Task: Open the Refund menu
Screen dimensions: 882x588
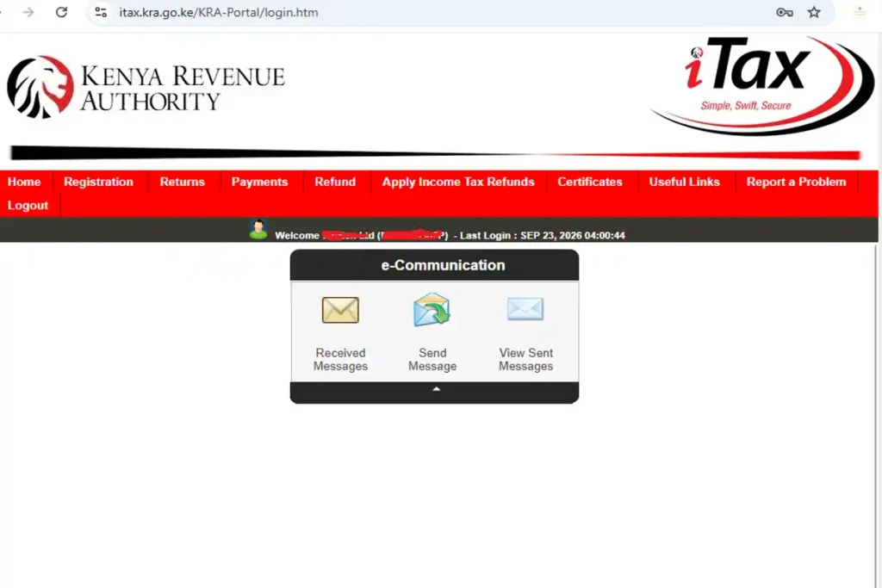Action: tap(335, 182)
